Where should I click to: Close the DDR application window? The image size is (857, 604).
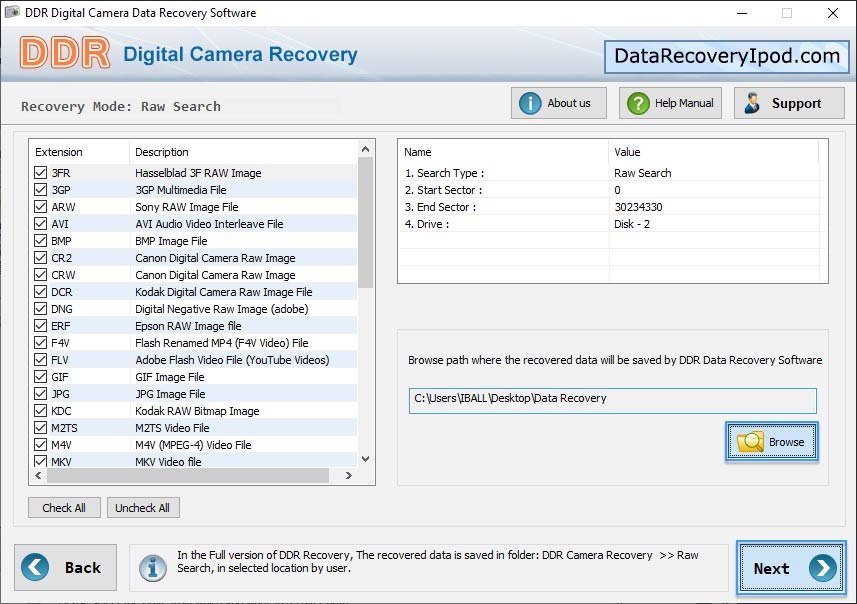coord(832,13)
